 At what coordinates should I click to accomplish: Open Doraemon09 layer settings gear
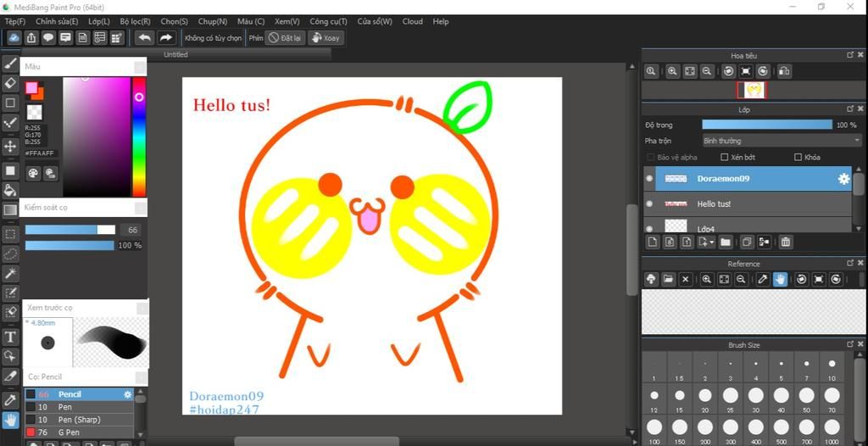[x=843, y=179]
